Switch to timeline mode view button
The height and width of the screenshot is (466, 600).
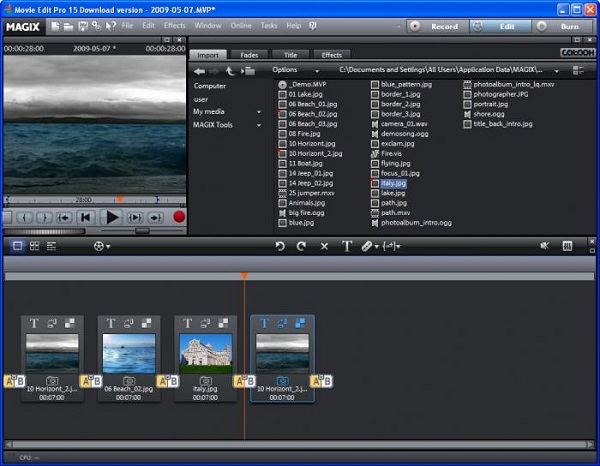52,245
